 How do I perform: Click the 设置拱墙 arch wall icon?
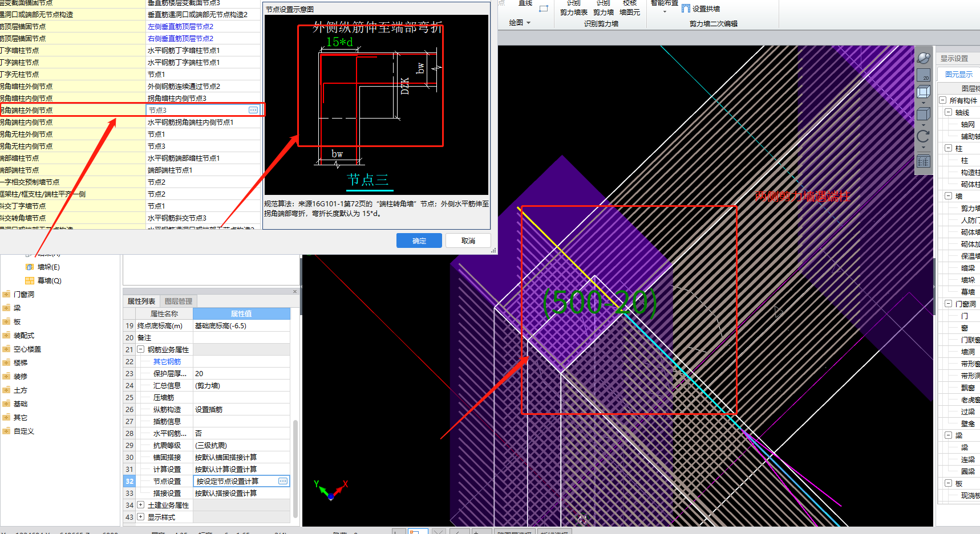coord(686,9)
